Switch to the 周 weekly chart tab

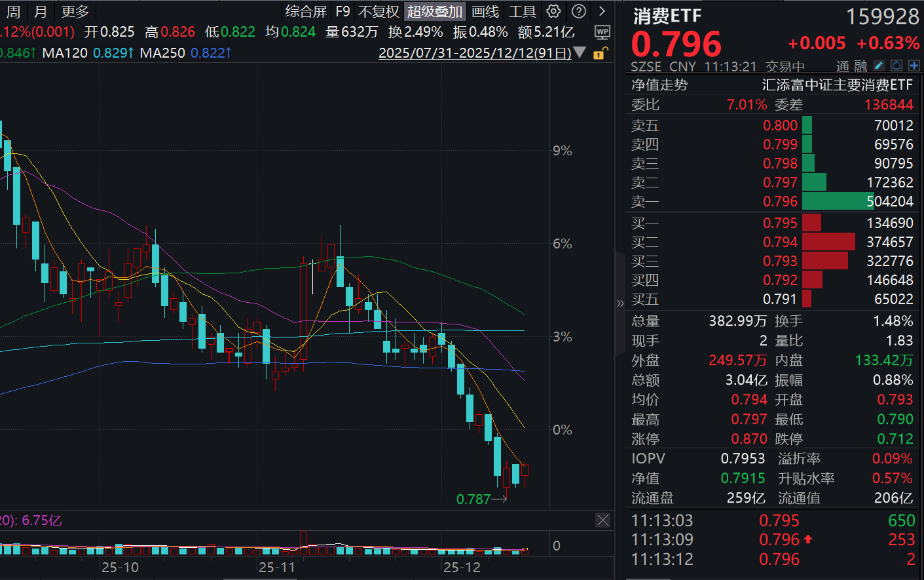click(x=12, y=11)
